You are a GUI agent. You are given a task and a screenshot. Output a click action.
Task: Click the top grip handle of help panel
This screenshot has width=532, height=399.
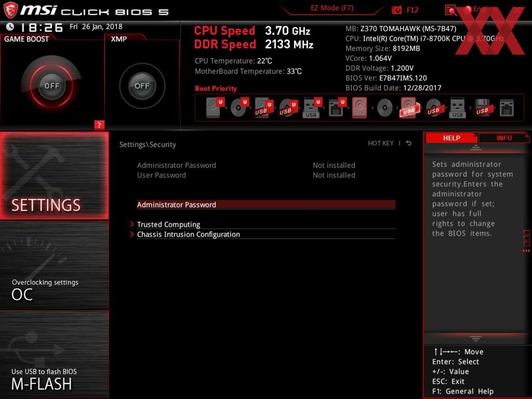[x=476, y=148]
